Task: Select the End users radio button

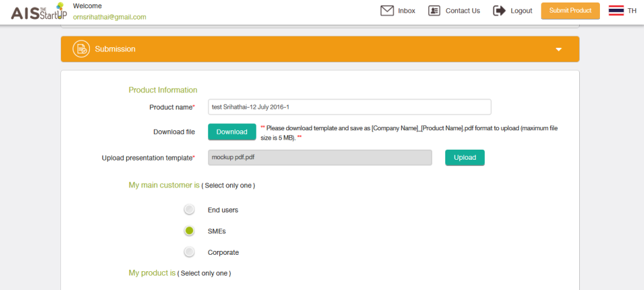Action: point(189,210)
